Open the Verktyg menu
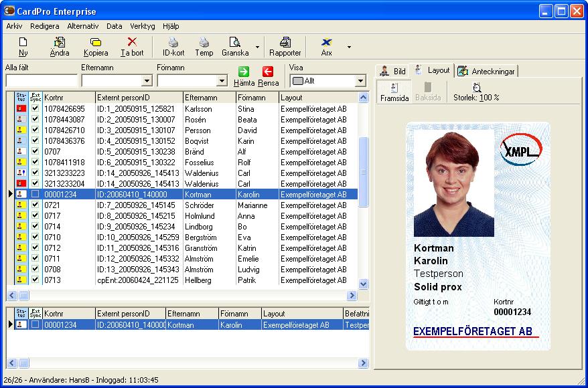 pyautogui.click(x=143, y=26)
